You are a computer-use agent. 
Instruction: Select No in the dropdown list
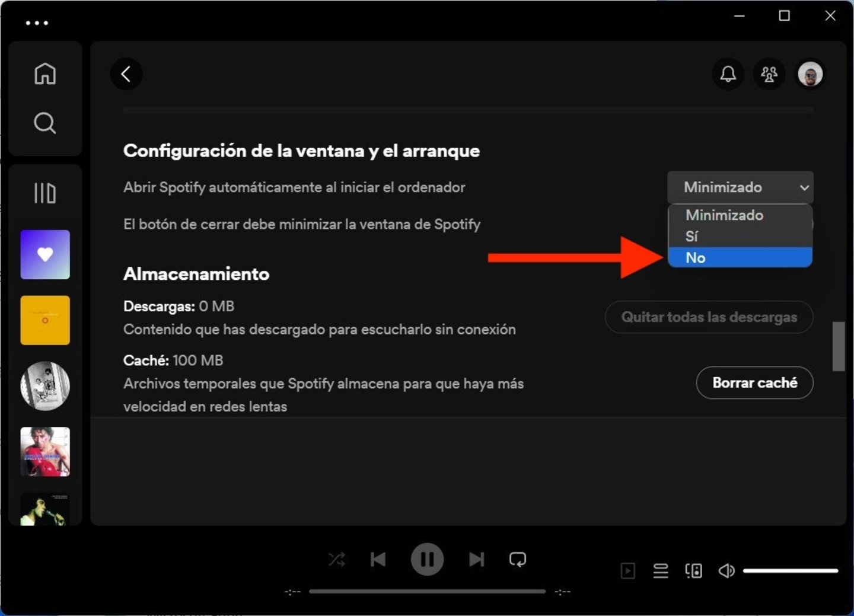(740, 257)
